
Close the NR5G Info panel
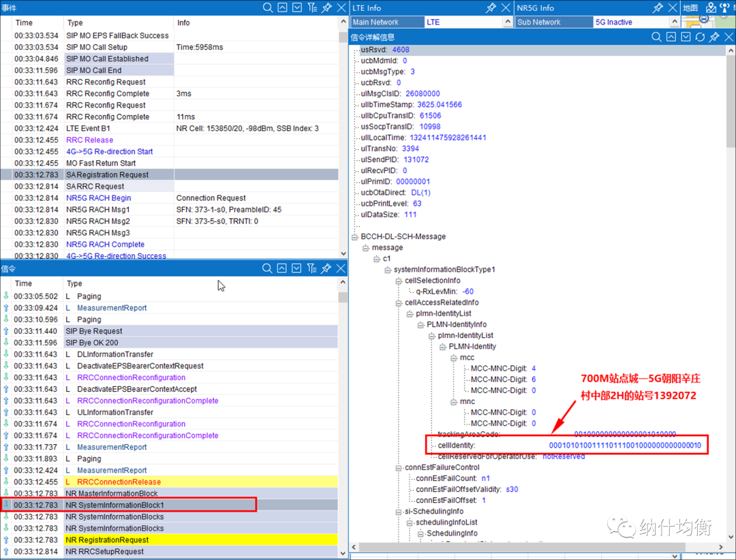pos(673,7)
